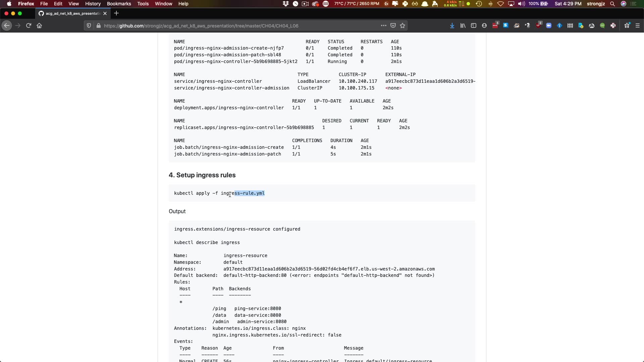Image resolution: width=644 pixels, height=362 pixels.
Task: Expand page actions three-dot menu
Action: coord(383,25)
